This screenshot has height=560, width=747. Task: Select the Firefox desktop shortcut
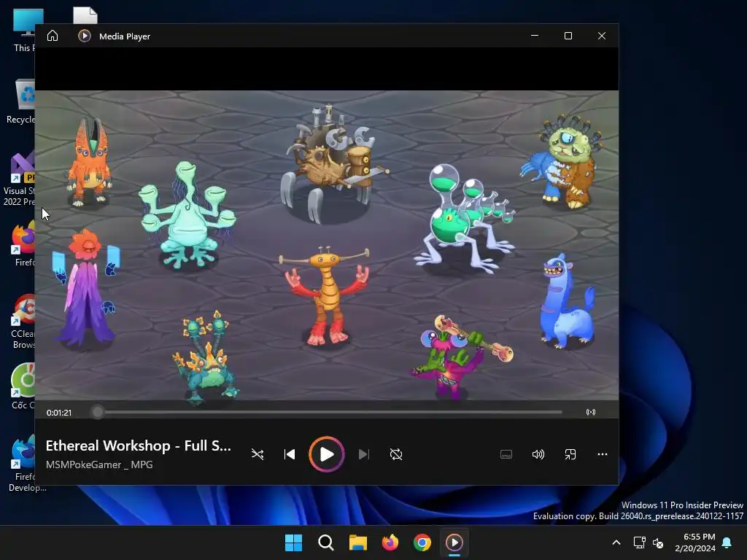click(x=24, y=244)
